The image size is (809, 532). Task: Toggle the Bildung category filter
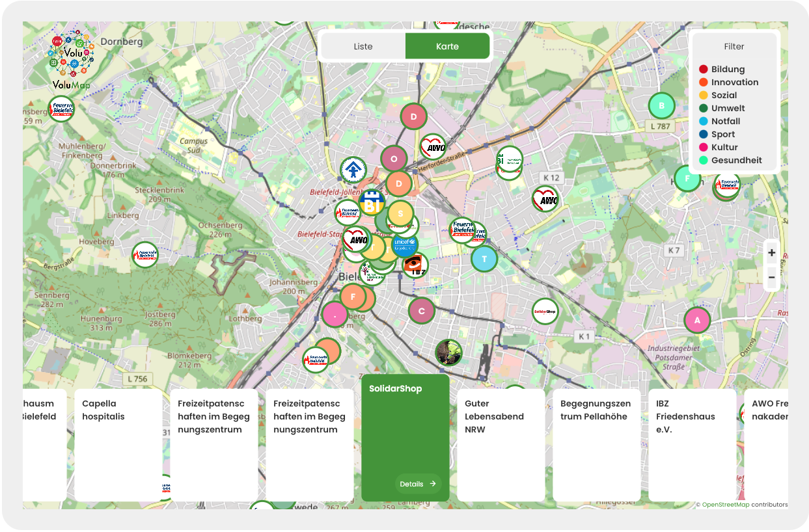[x=728, y=69]
